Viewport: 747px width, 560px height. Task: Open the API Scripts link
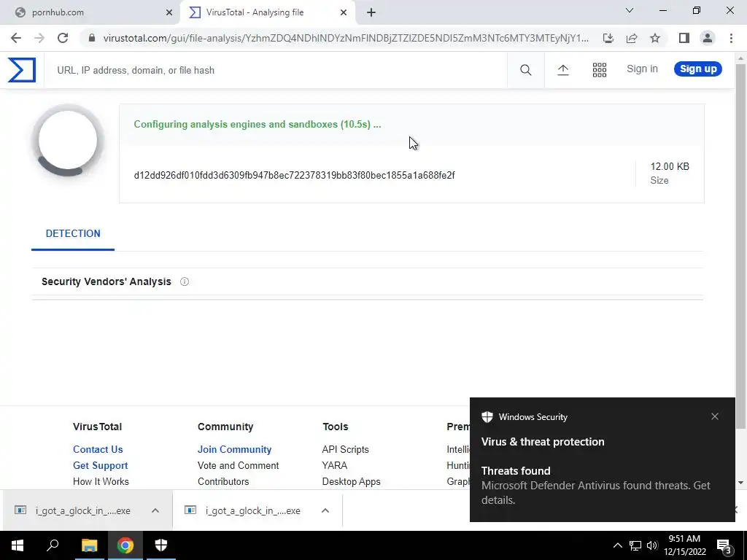tap(345, 449)
